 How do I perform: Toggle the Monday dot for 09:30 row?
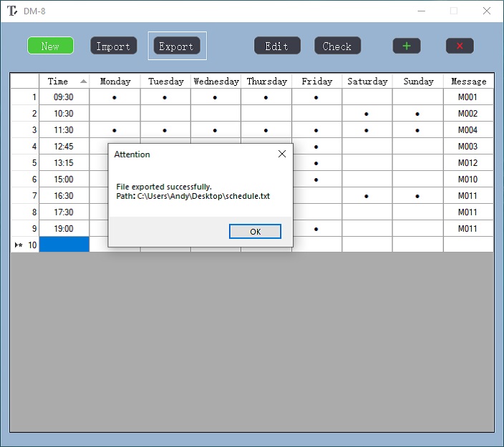coord(115,97)
